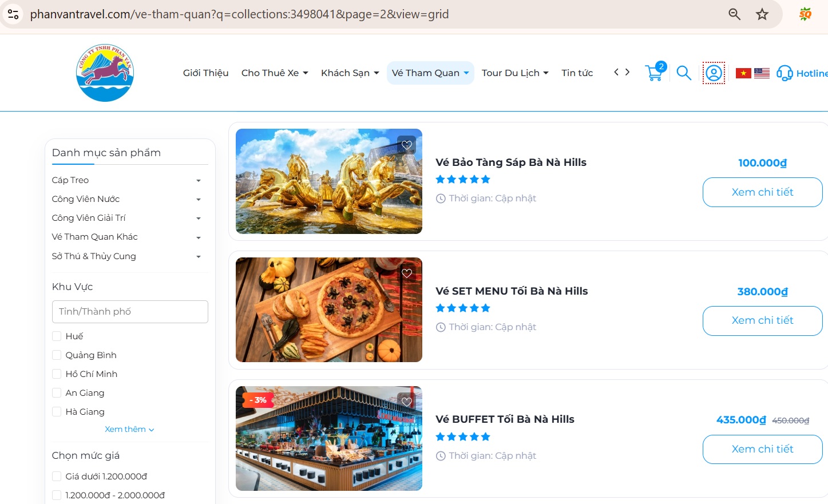
Task: Enable the Hồ Chí Minh checkbox
Action: [x=57, y=374]
